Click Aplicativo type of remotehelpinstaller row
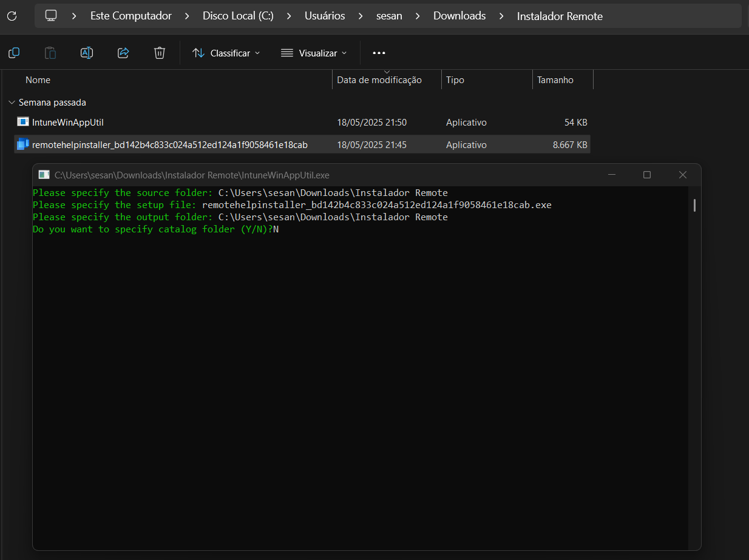 [466, 145]
